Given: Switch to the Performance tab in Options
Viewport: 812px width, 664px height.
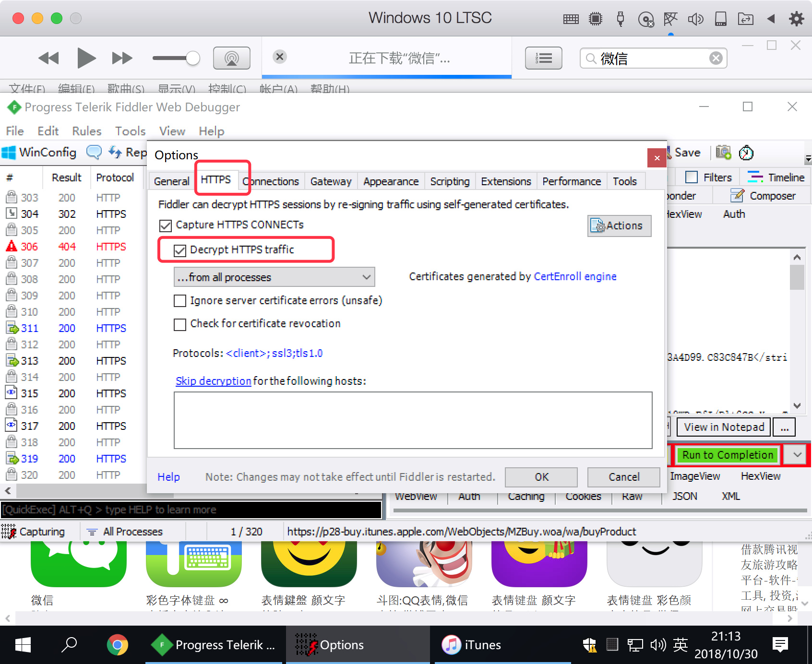Looking at the screenshot, I should pos(572,181).
